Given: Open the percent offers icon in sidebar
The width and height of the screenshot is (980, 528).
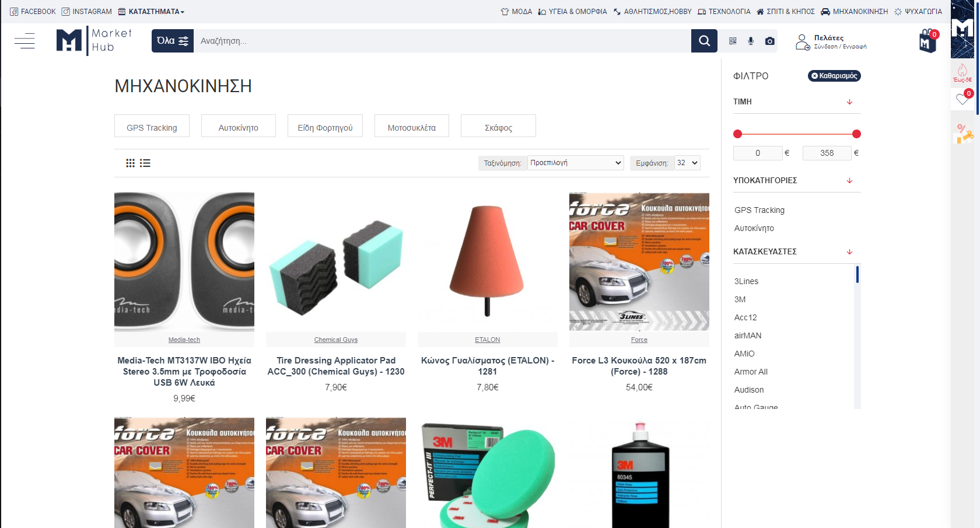Looking at the screenshot, I should click(964, 134).
